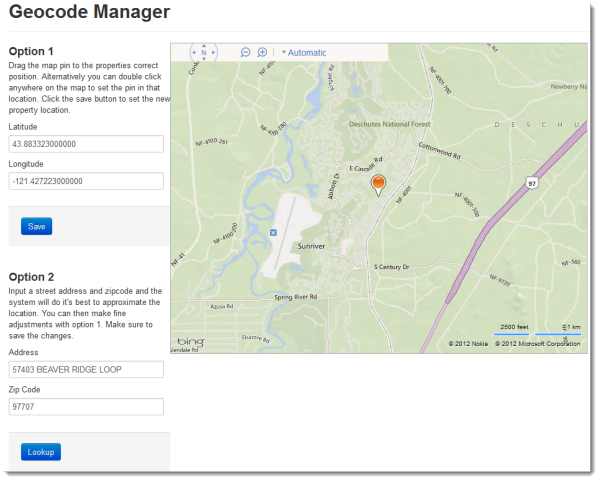Click the Deschutes National Forest label
600x481 pixels.
tap(390, 124)
